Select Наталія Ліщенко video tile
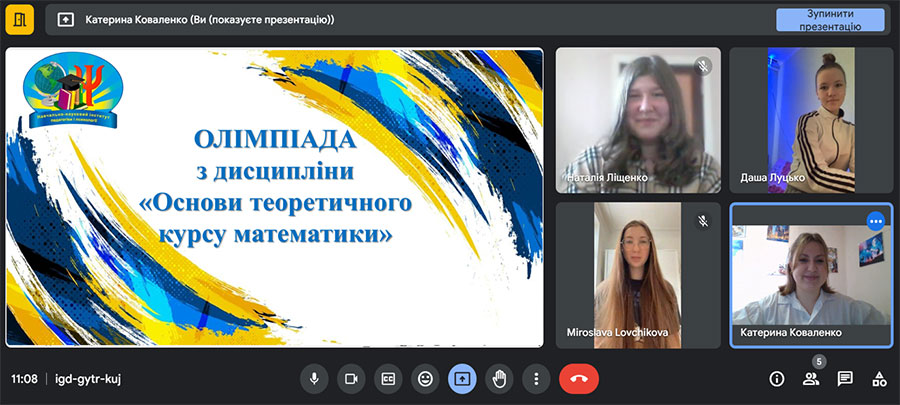The width and height of the screenshot is (900, 405). click(x=638, y=120)
